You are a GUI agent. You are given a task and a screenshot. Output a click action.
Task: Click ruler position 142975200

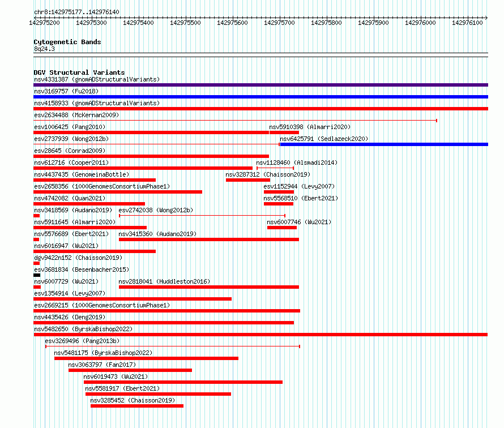click(44, 23)
